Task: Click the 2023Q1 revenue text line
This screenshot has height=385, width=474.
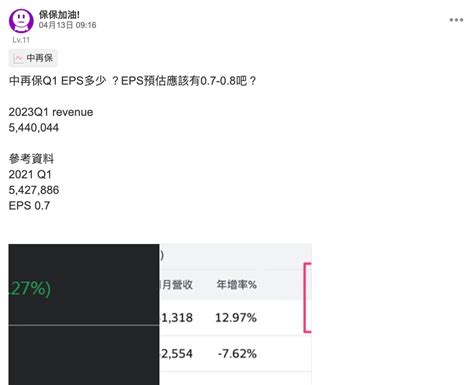Action: coord(51,112)
